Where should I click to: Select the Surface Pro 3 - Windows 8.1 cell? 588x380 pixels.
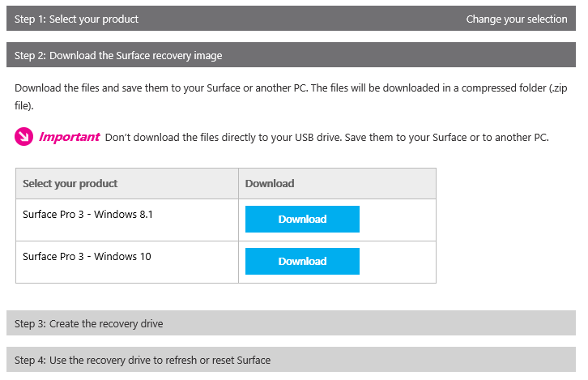click(87, 215)
